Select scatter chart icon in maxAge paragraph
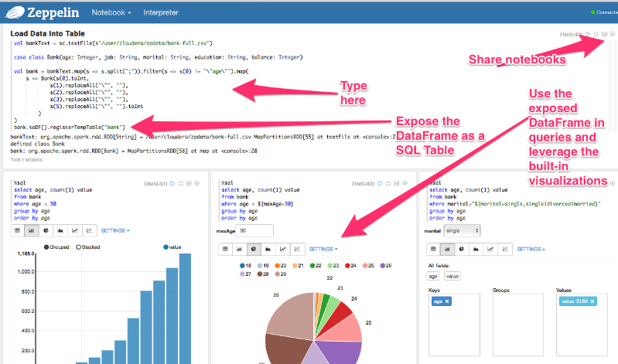This screenshot has width=618, height=364. coord(297,249)
